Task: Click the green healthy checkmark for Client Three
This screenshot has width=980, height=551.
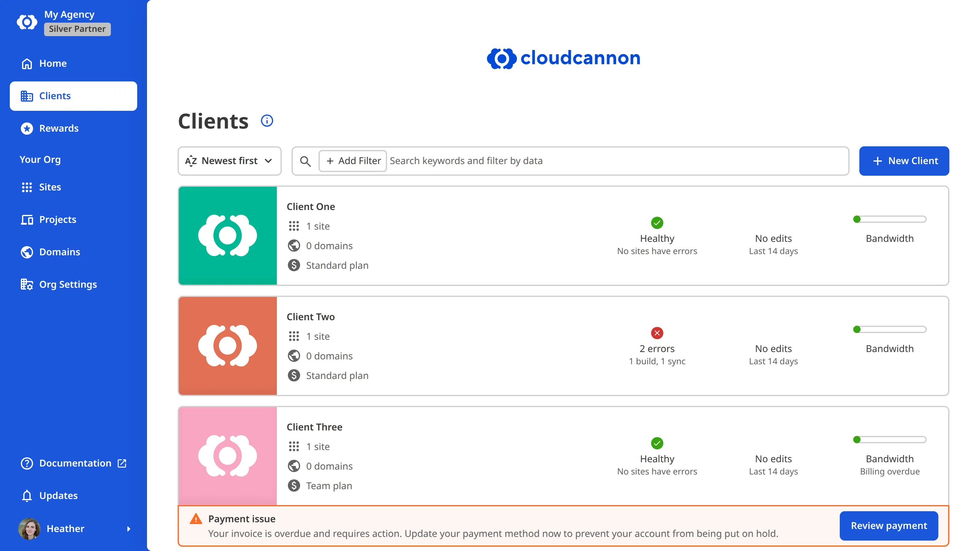Action: 657,443
